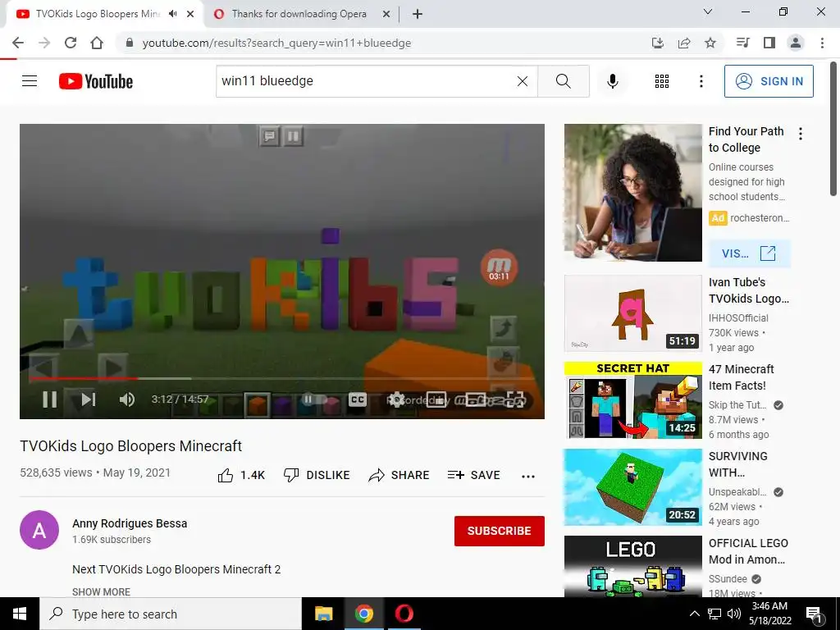Open channel avatar with letter A

pyautogui.click(x=39, y=530)
